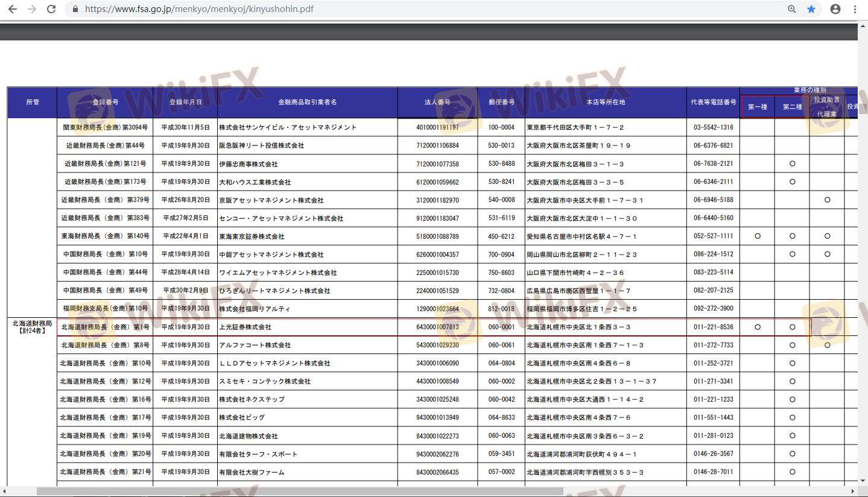Click 第一種 circle in 上光証券 row

[758, 327]
